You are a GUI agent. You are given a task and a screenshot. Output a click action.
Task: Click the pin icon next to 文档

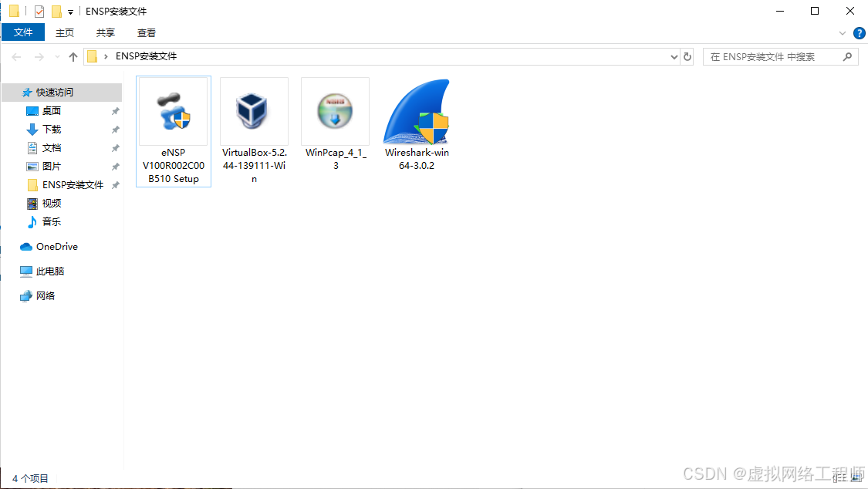point(115,148)
